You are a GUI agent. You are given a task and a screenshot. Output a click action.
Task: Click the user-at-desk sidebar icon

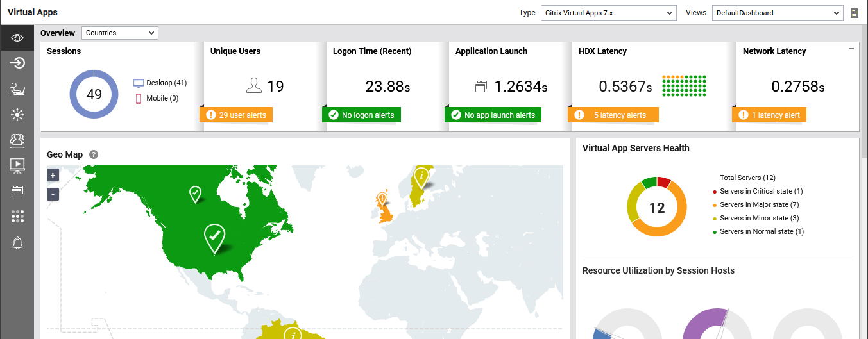[17, 89]
